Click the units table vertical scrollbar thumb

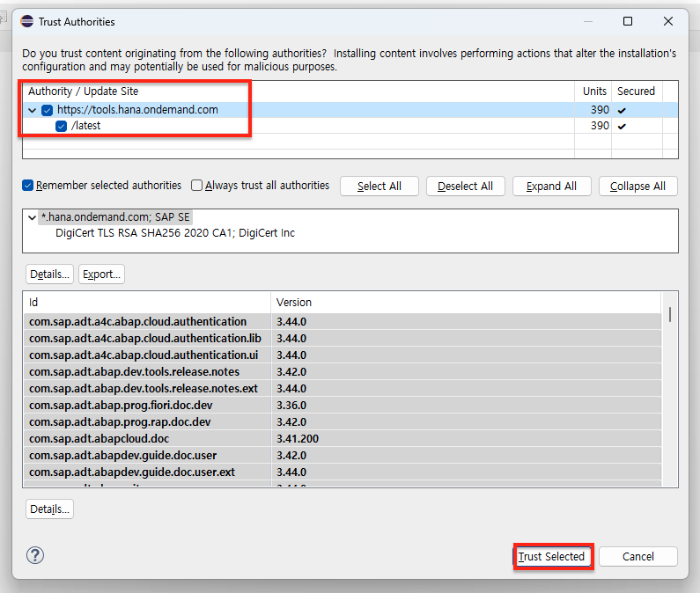click(x=670, y=314)
